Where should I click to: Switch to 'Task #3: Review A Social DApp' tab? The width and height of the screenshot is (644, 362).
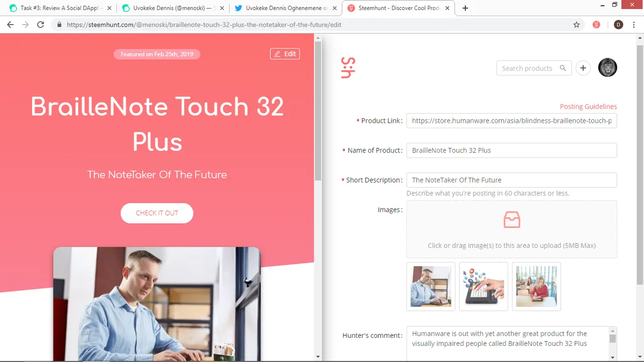tap(60, 8)
